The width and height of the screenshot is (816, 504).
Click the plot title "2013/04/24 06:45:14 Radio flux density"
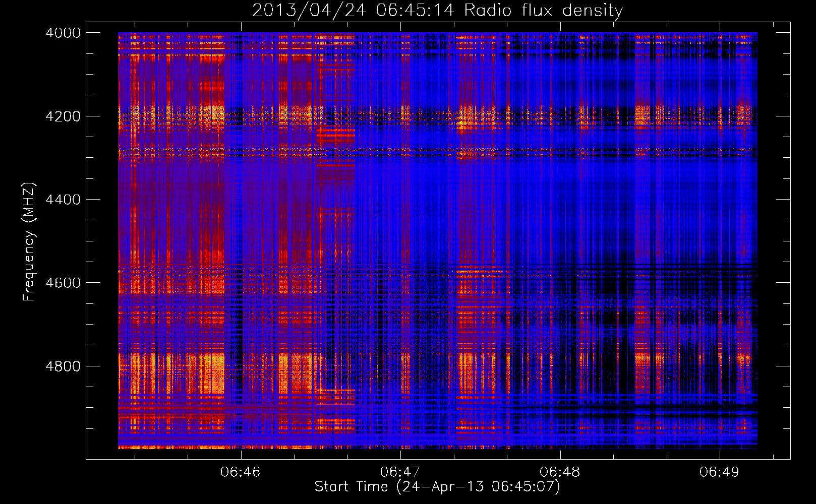(437, 10)
